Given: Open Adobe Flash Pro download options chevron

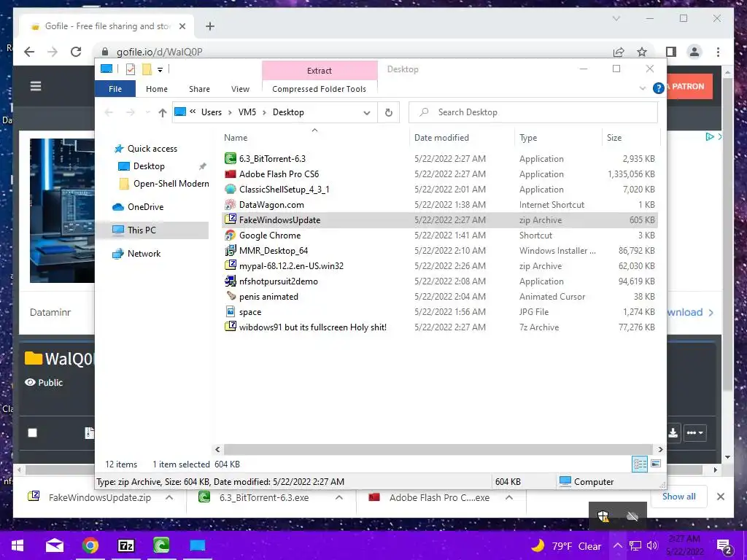Looking at the screenshot, I should click(509, 497).
